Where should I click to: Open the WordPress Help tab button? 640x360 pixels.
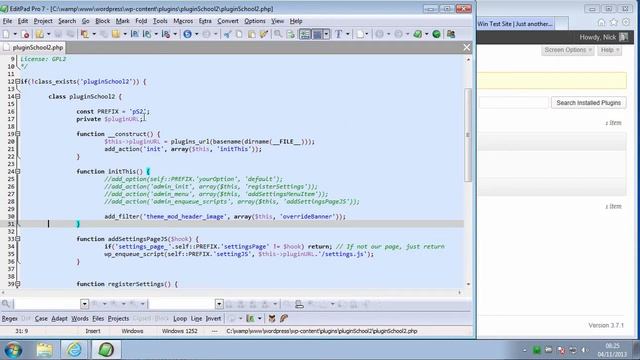610,50
